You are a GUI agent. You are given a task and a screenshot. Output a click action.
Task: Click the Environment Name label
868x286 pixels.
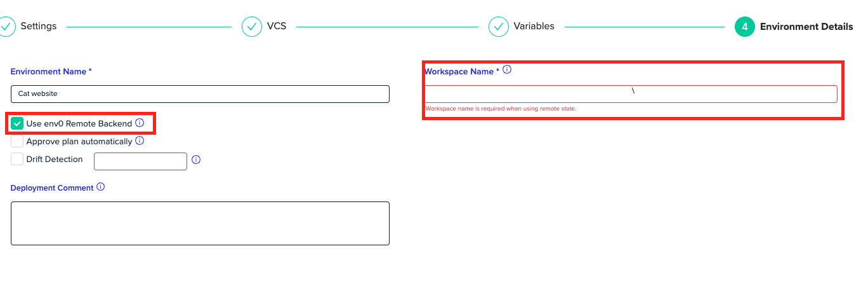(x=51, y=72)
